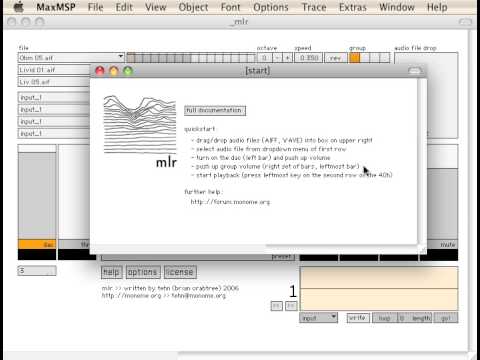Viewport: 480px width, 360px height.
Task: Click the next pattern arrow button
Action: pyautogui.click(x=291, y=306)
